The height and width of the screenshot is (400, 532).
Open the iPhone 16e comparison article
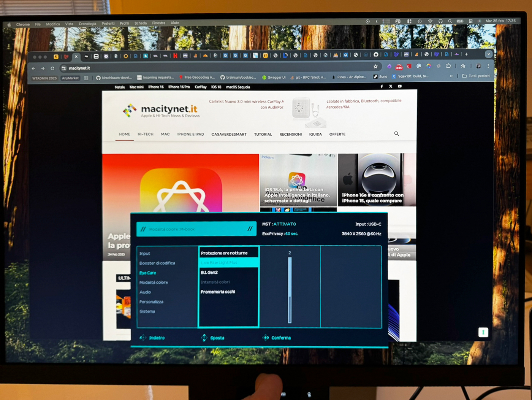pos(377,179)
